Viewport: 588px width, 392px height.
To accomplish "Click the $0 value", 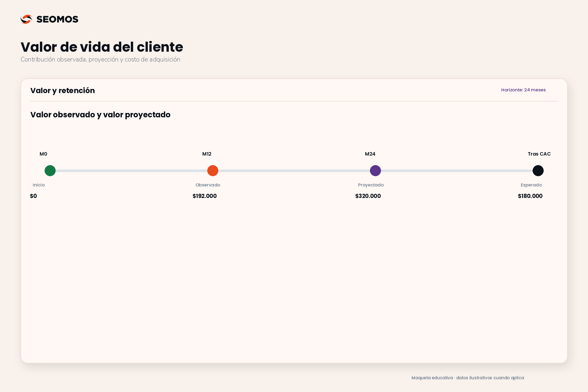I will (34, 196).
